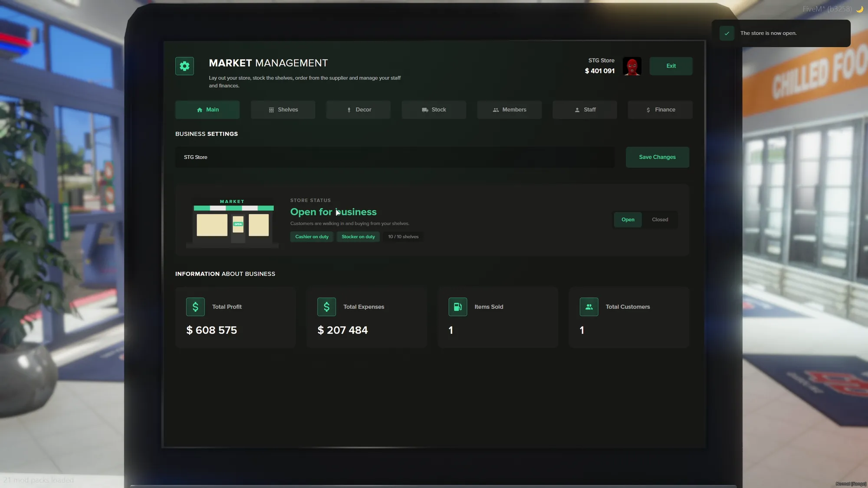
Task: Open the Members tab
Action: coord(510,110)
